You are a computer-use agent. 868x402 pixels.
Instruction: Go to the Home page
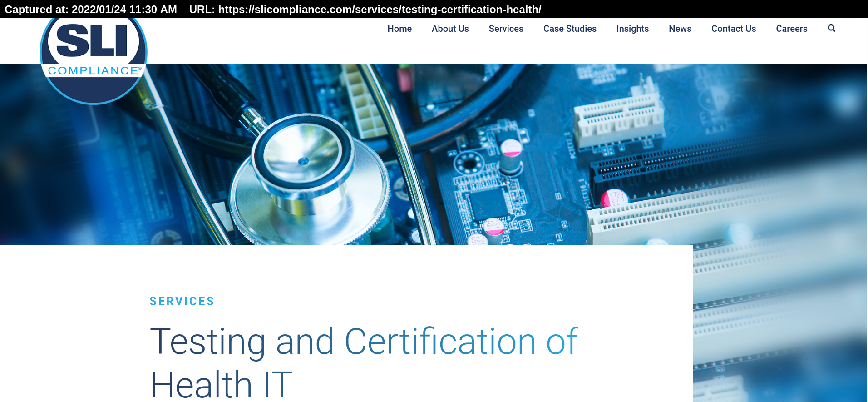(399, 29)
